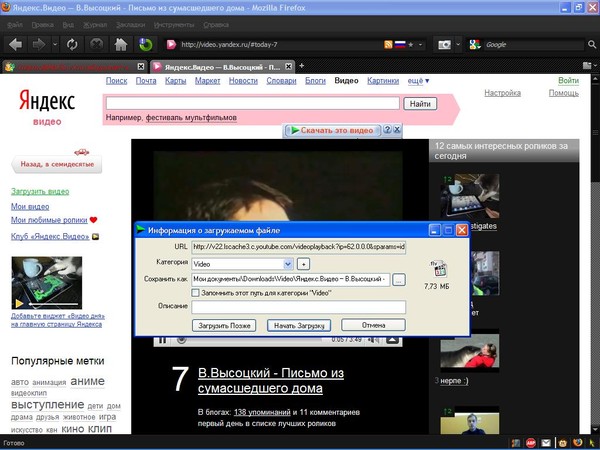Viewport: 600px width, 450px height.
Task: Reload the page with the refresh icon
Action: click(x=72, y=44)
